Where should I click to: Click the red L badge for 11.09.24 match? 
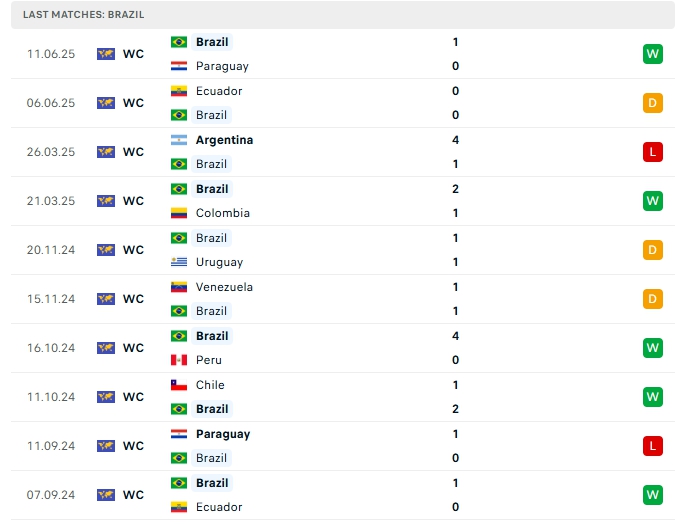tap(653, 446)
